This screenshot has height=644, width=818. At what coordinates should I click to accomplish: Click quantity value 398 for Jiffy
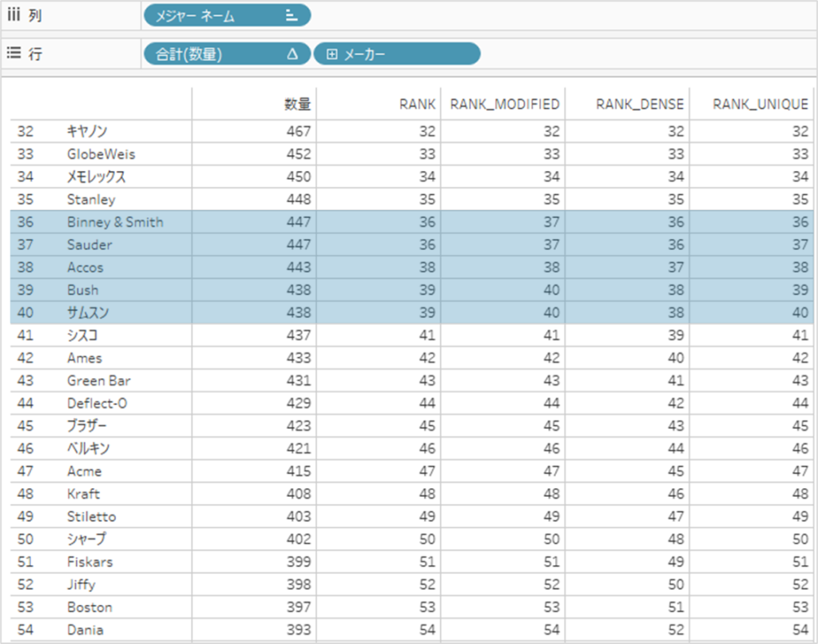tap(299, 585)
